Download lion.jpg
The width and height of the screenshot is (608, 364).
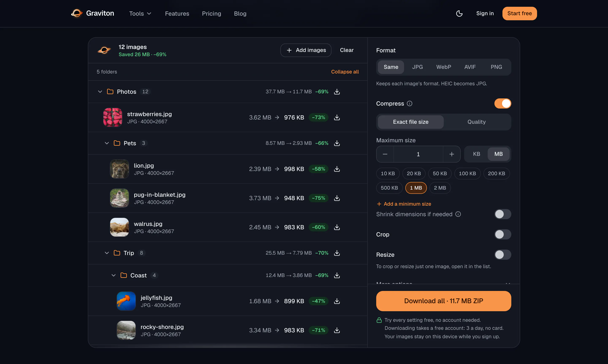[x=337, y=169]
